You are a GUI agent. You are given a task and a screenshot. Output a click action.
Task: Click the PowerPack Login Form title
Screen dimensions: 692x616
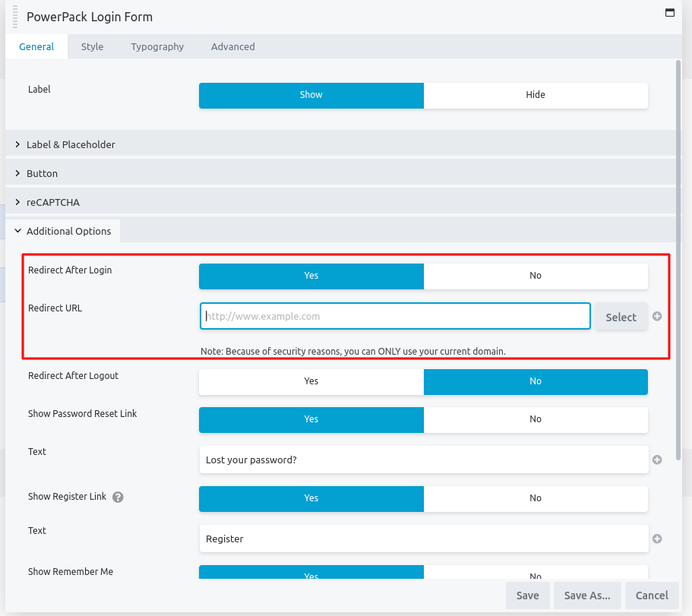pyautogui.click(x=90, y=17)
